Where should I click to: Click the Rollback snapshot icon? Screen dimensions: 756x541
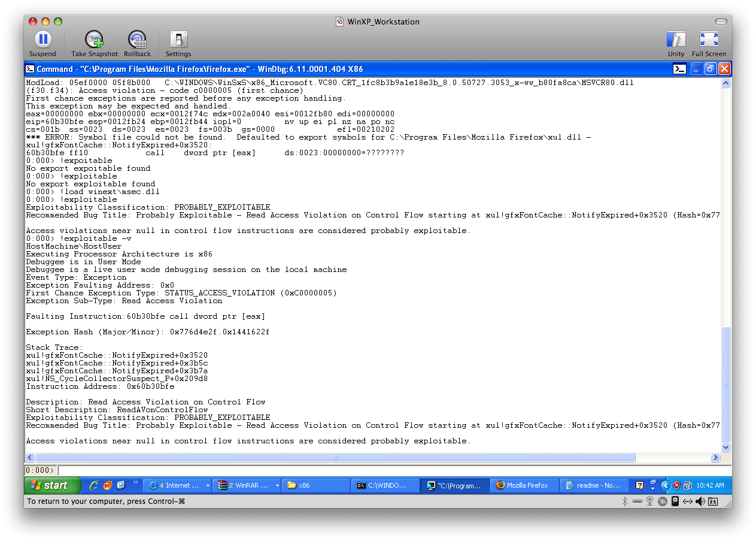coord(138,40)
